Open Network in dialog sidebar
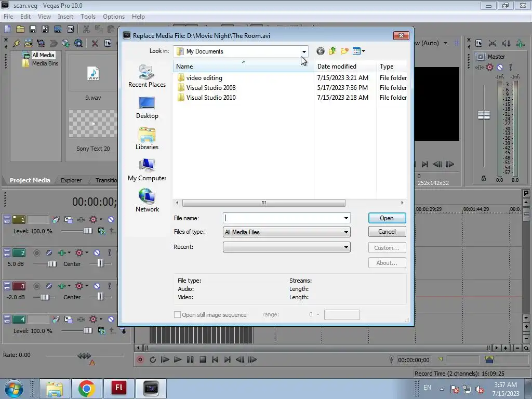The width and height of the screenshot is (532, 399). pos(147,201)
